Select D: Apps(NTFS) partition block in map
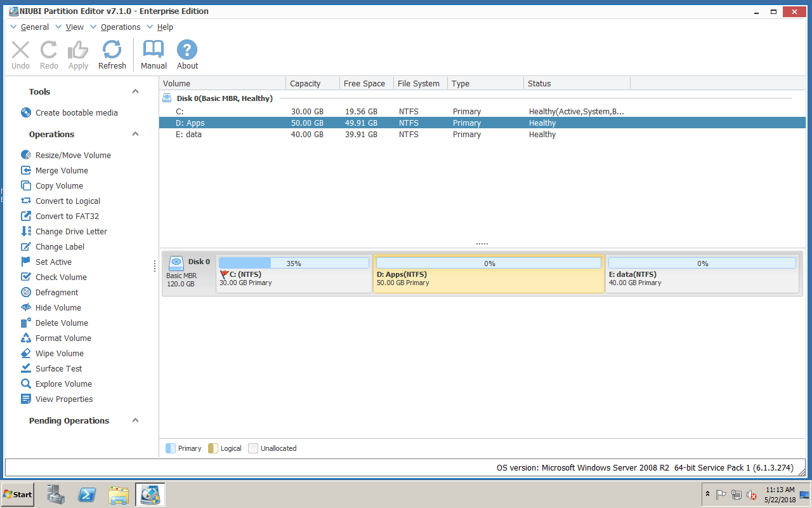 pos(489,274)
